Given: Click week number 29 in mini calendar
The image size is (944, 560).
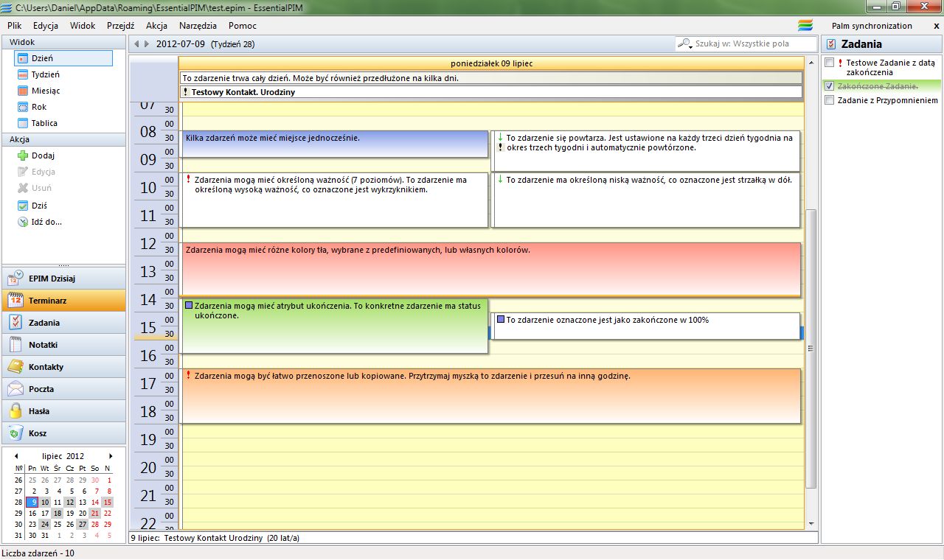Looking at the screenshot, I should (18, 514).
